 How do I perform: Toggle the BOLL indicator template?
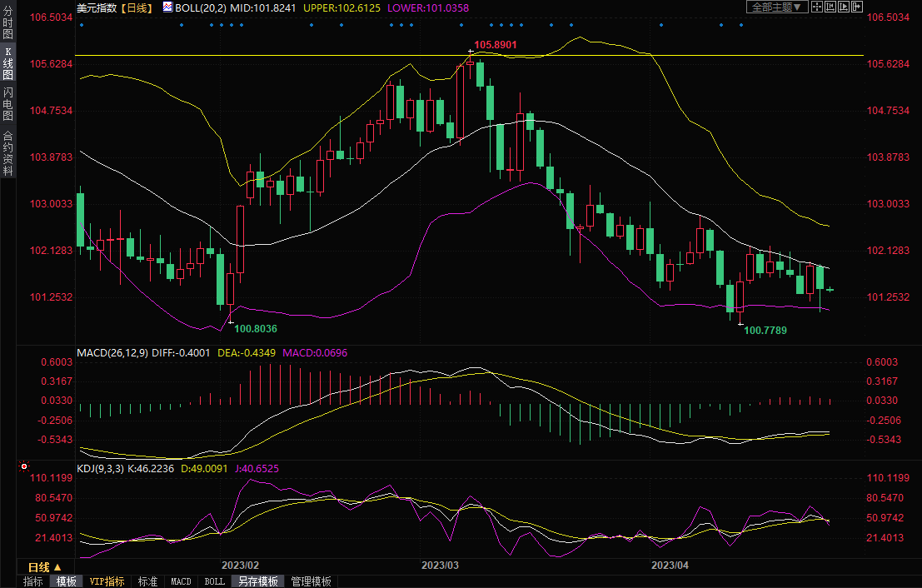click(x=214, y=581)
